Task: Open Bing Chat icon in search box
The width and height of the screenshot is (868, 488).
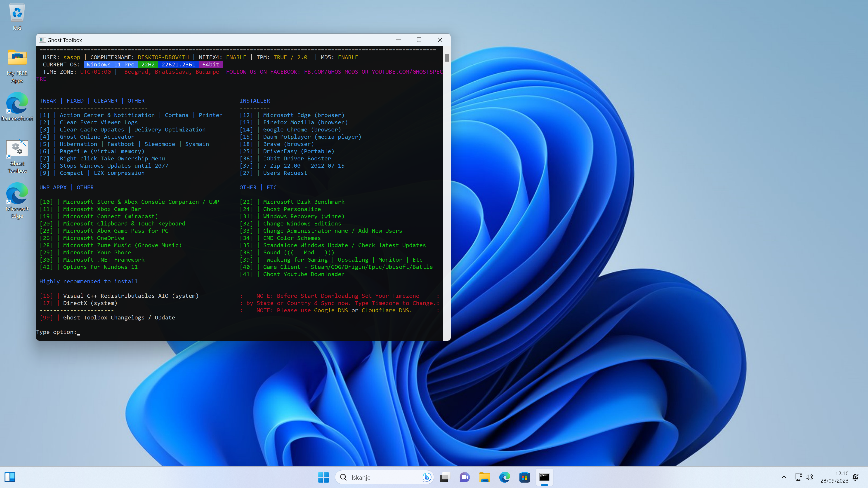Action: [427, 477]
